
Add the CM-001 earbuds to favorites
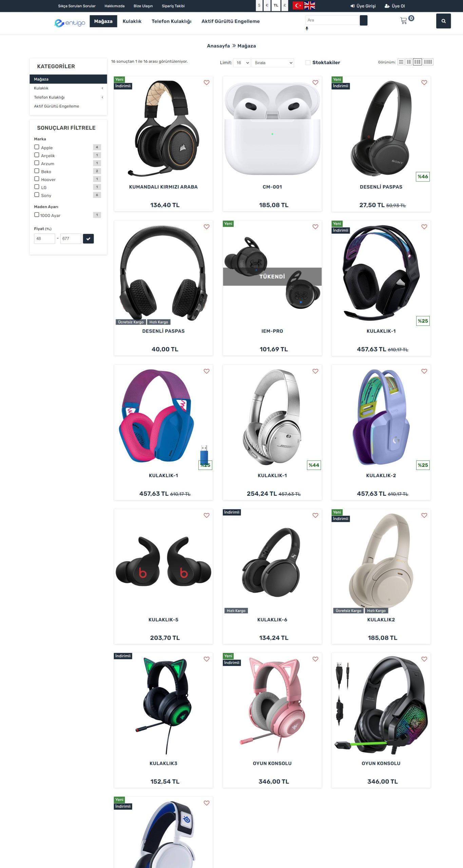click(315, 82)
